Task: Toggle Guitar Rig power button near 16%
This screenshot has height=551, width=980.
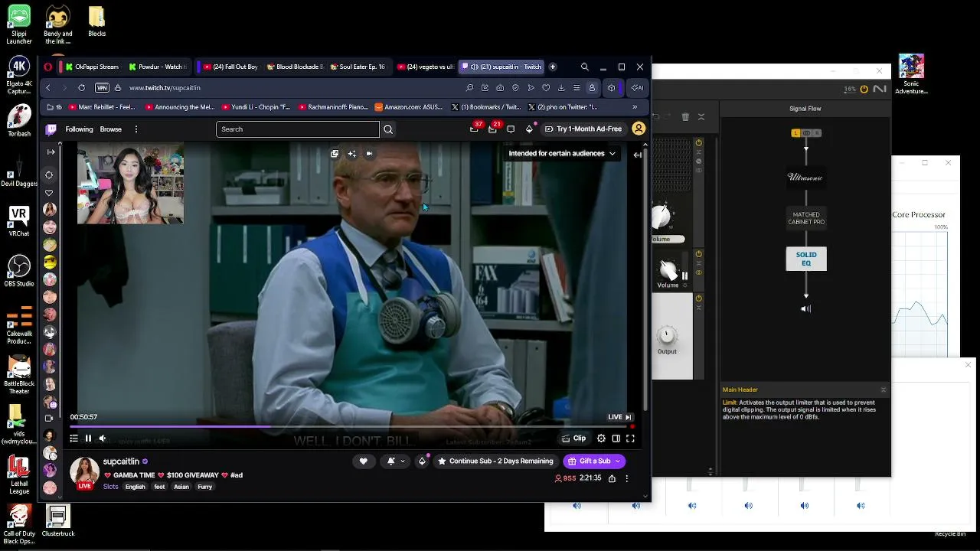Action: click(864, 89)
